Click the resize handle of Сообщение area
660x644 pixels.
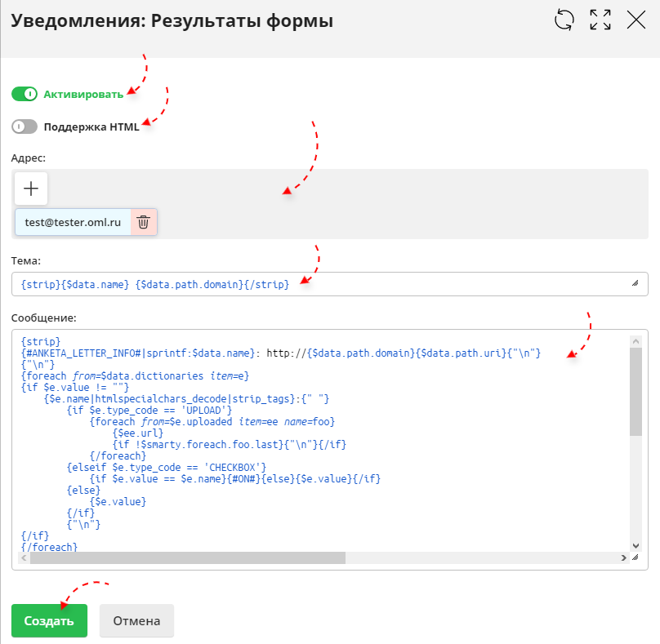635,558
